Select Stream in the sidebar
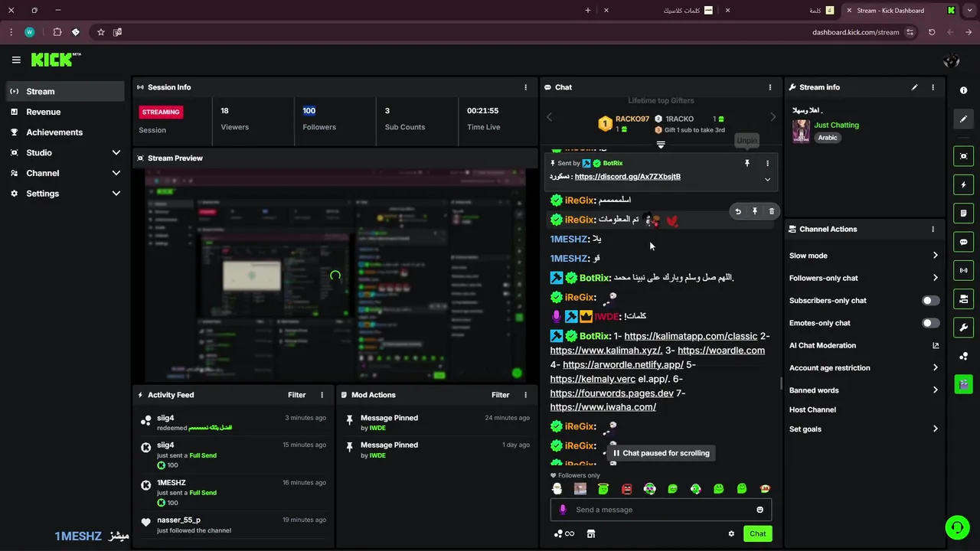Screen dimensions: 980x551 (x=65, y=91)
